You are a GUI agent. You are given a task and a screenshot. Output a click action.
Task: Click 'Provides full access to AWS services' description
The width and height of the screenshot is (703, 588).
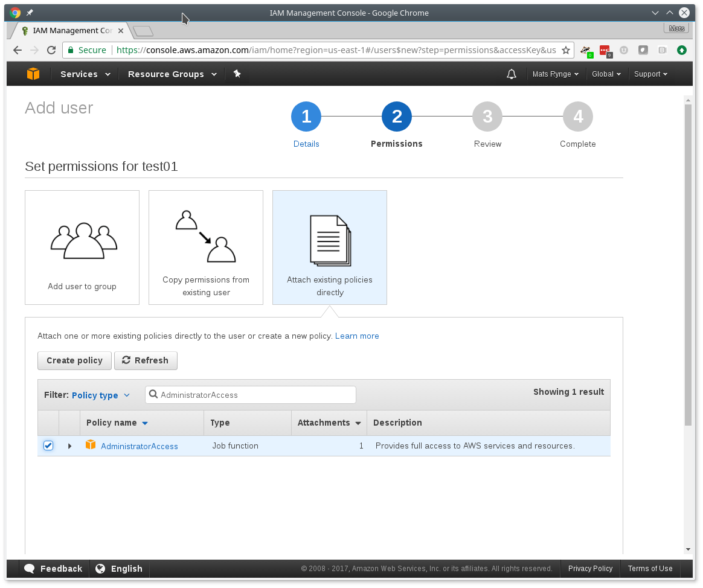click(x=475, y=446)
